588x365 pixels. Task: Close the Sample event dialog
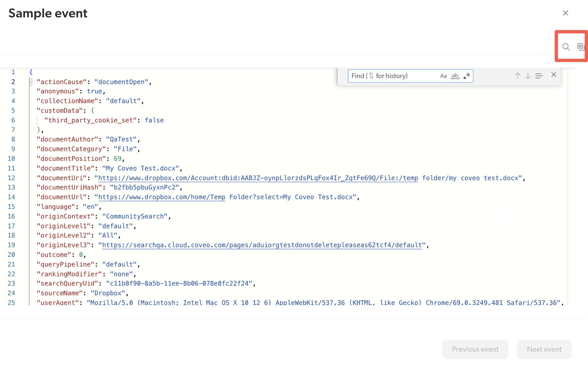565,13
